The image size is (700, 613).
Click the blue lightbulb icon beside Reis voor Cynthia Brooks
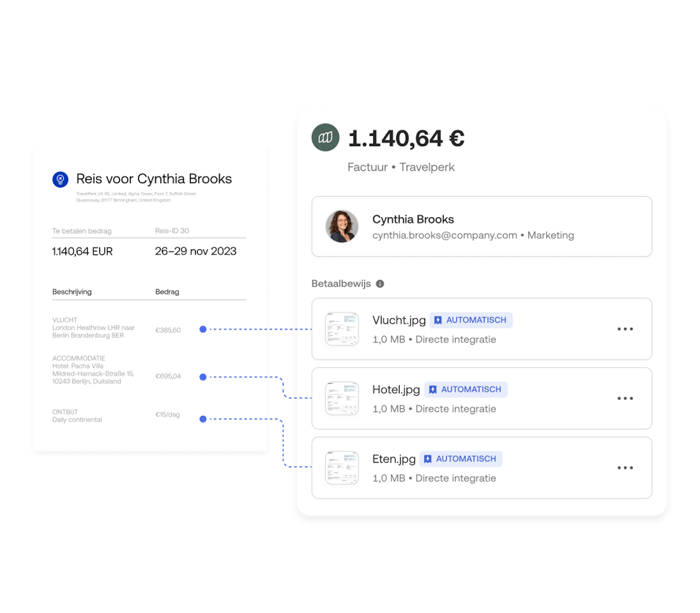tap(60, 179)
